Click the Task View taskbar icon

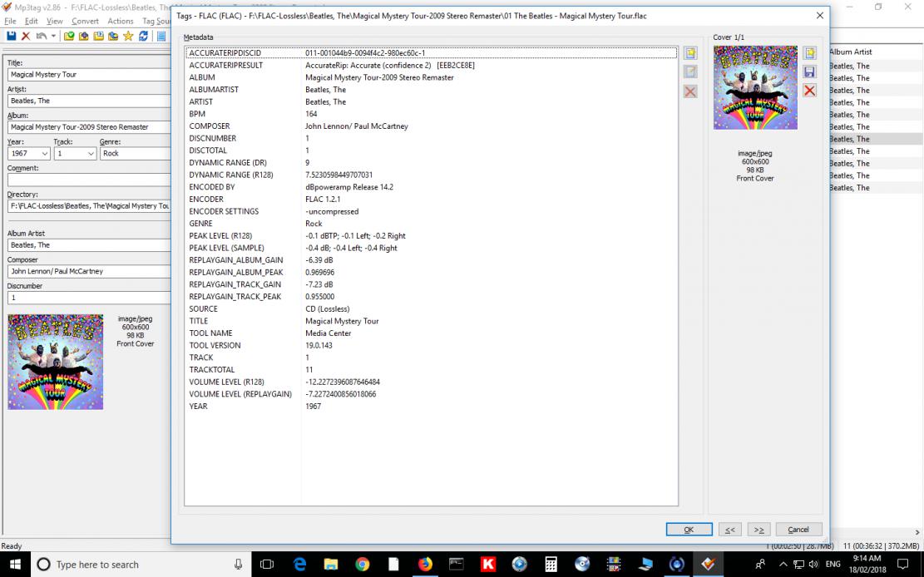tap(267, 564)
